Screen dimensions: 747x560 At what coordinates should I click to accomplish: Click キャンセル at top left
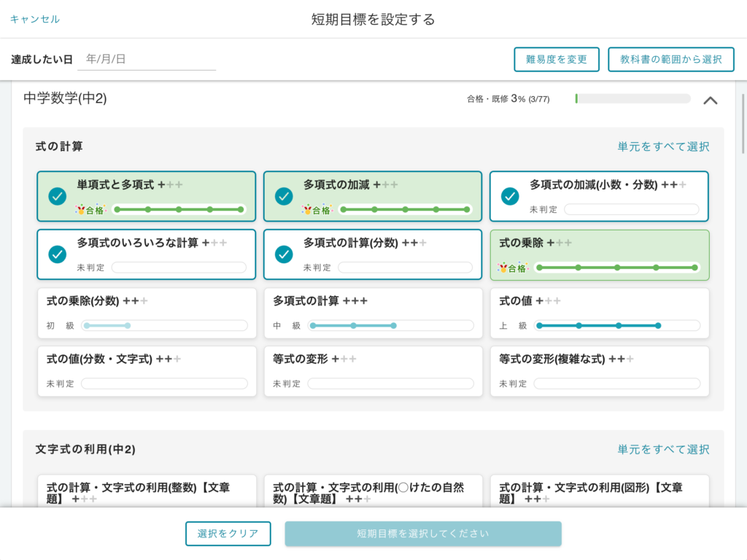point(35,19)
